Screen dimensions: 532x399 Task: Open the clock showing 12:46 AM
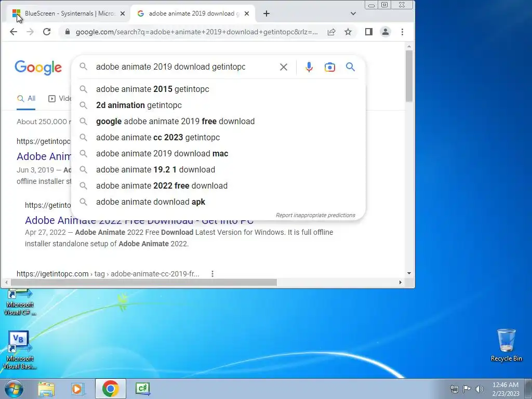506,389
